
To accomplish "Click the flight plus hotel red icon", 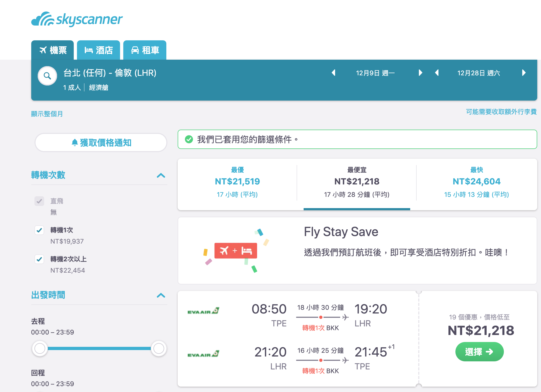I will coord(236,251).
